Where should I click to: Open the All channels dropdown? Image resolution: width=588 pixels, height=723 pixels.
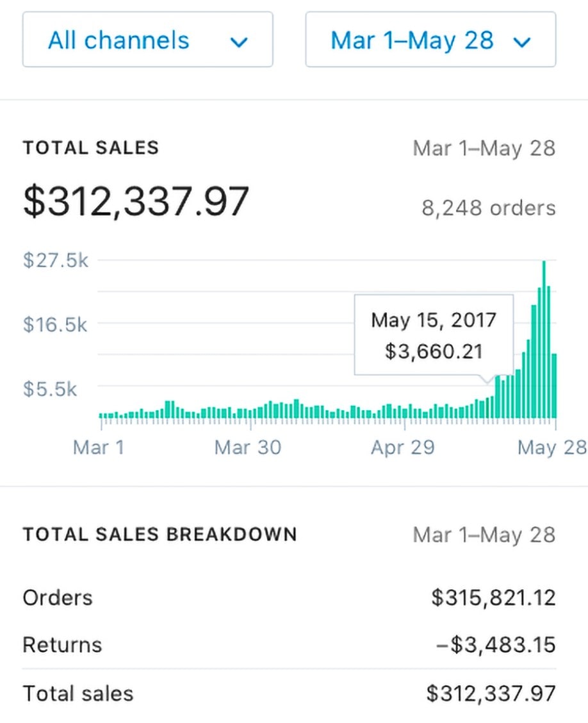coord(147,40)
